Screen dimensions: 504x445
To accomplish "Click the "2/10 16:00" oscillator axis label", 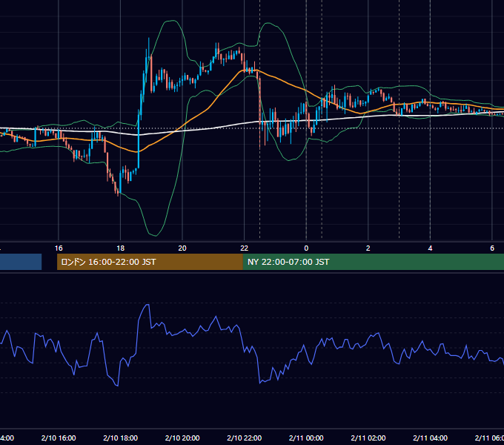I will [x=59, y=438].
